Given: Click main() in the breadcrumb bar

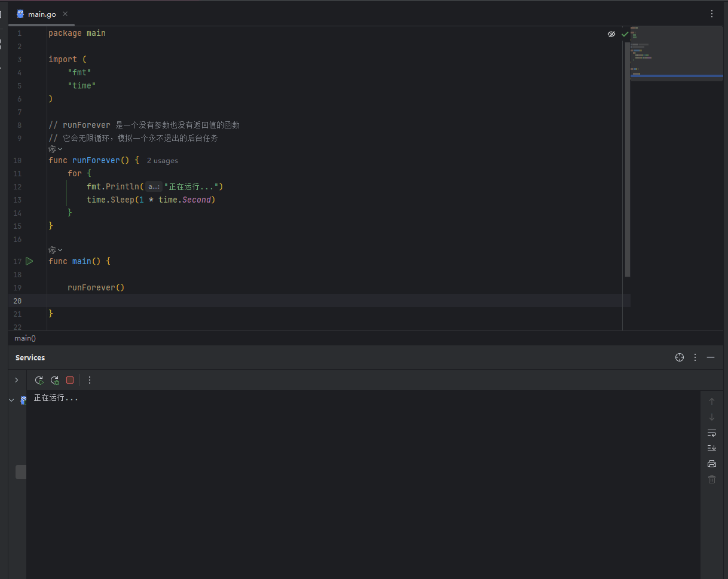Looking at the screenshot, I should tap(25, 338).
